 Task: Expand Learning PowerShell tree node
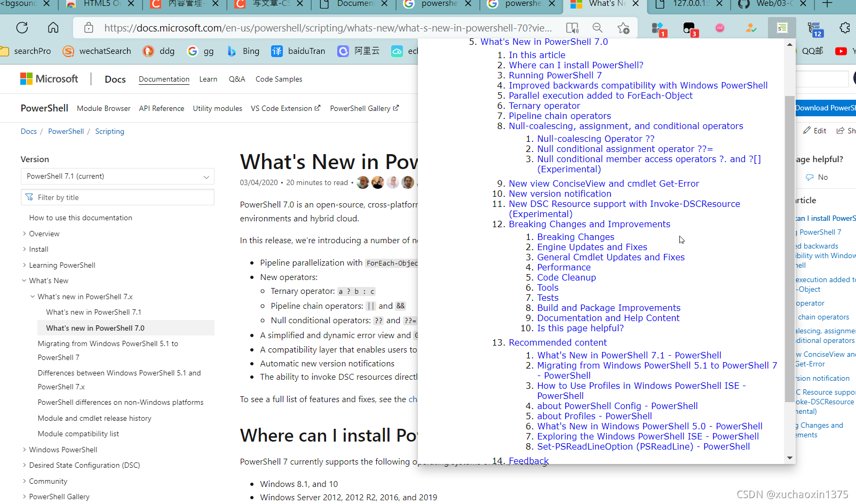pos(25,265)
